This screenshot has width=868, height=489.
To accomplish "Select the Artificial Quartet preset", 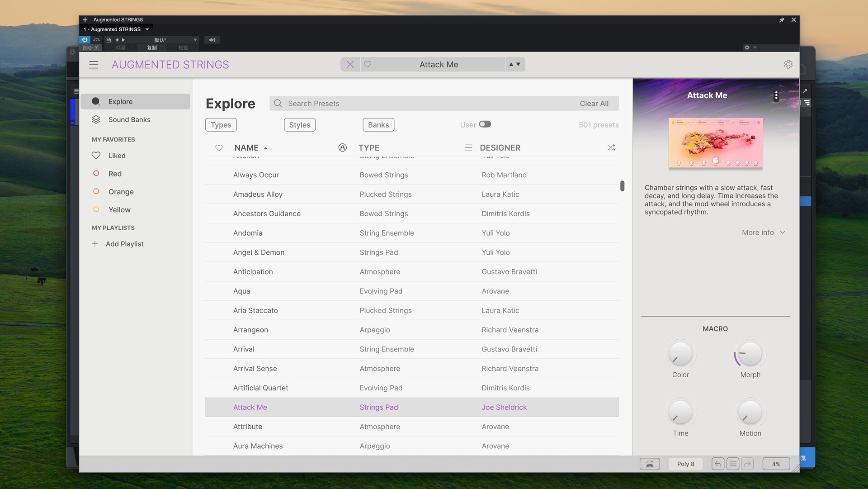I will [x=412, y=388].
